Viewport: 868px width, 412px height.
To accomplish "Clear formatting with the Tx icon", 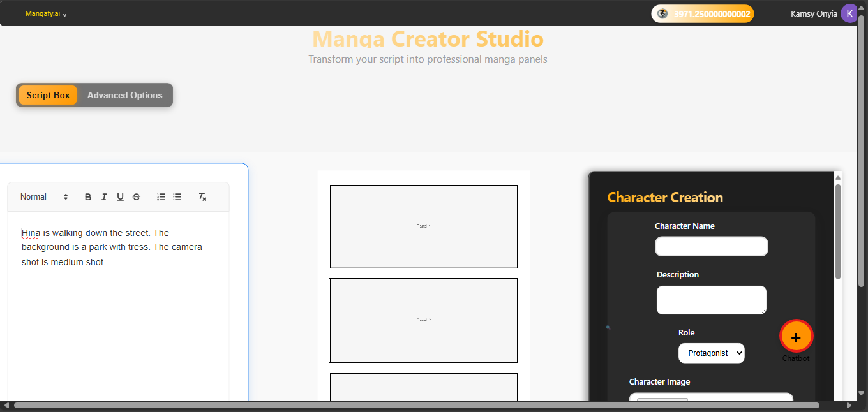I will point(202,196).
